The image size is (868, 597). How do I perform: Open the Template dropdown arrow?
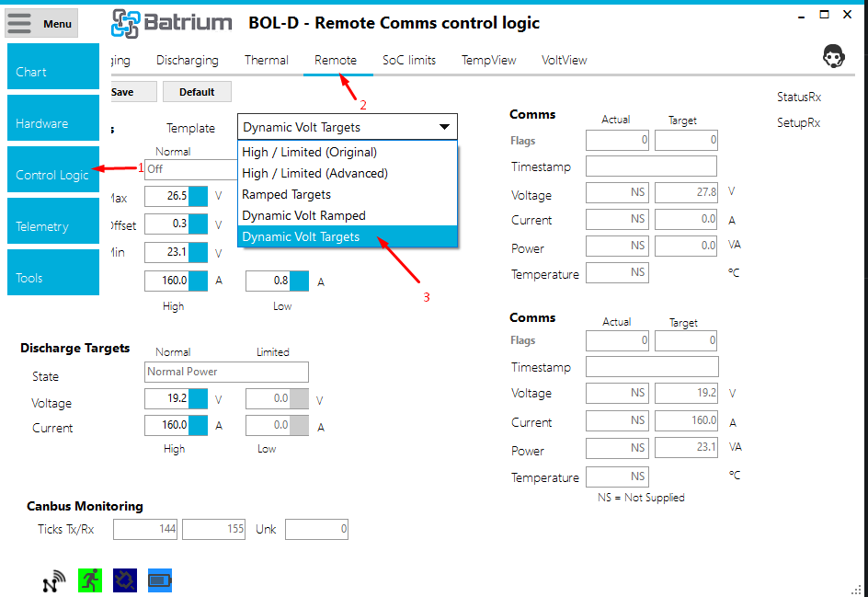[x=444, y=128]
